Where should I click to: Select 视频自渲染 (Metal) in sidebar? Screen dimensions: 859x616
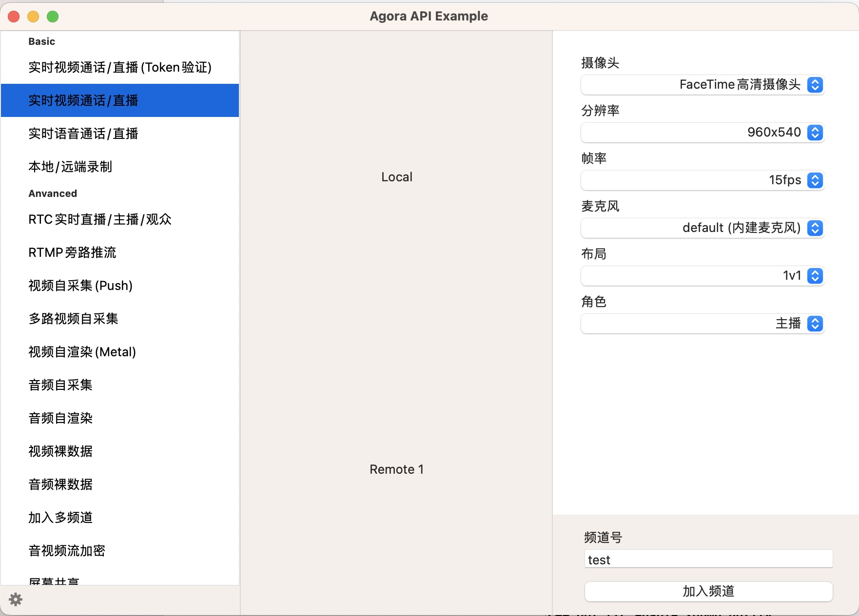tap(120, 352)
